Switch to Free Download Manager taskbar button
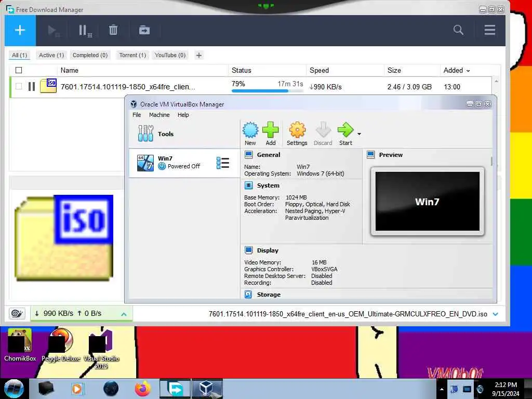 tap(175, 389)
